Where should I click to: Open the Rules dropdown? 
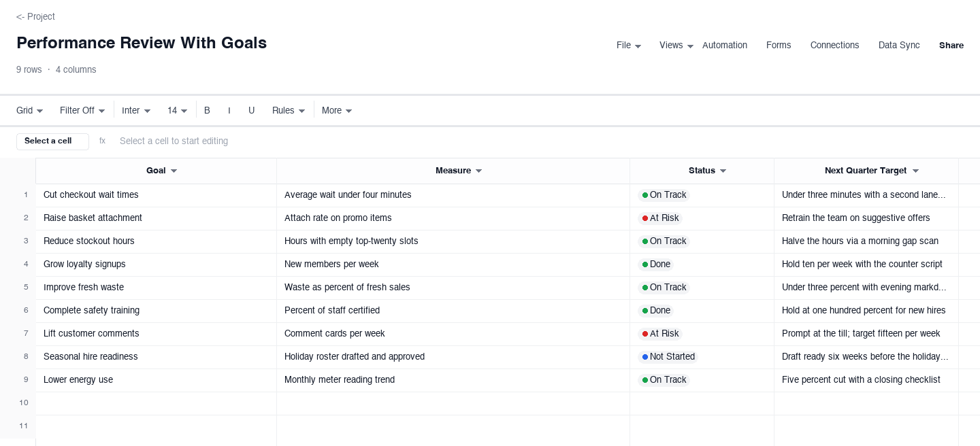289,110
